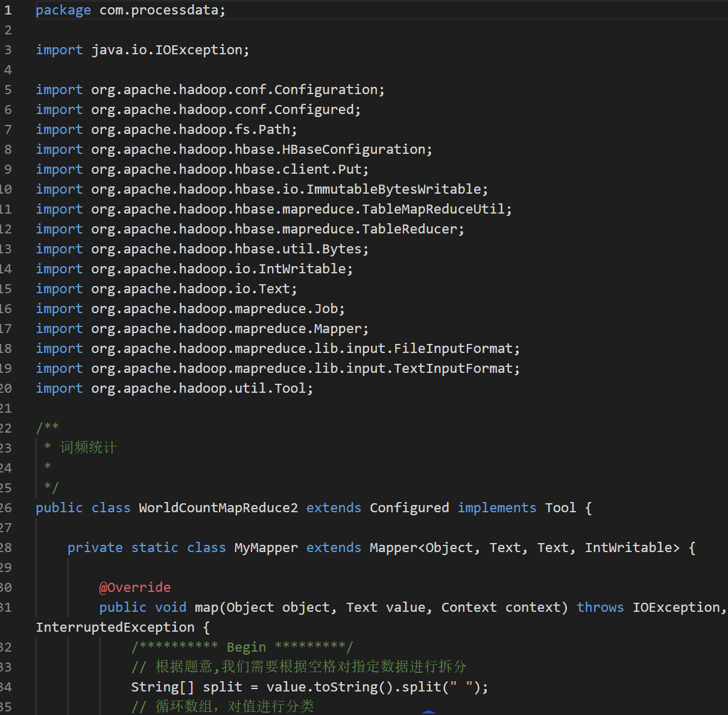Click the ImmutableBytesWritable import line

point(262,189)
